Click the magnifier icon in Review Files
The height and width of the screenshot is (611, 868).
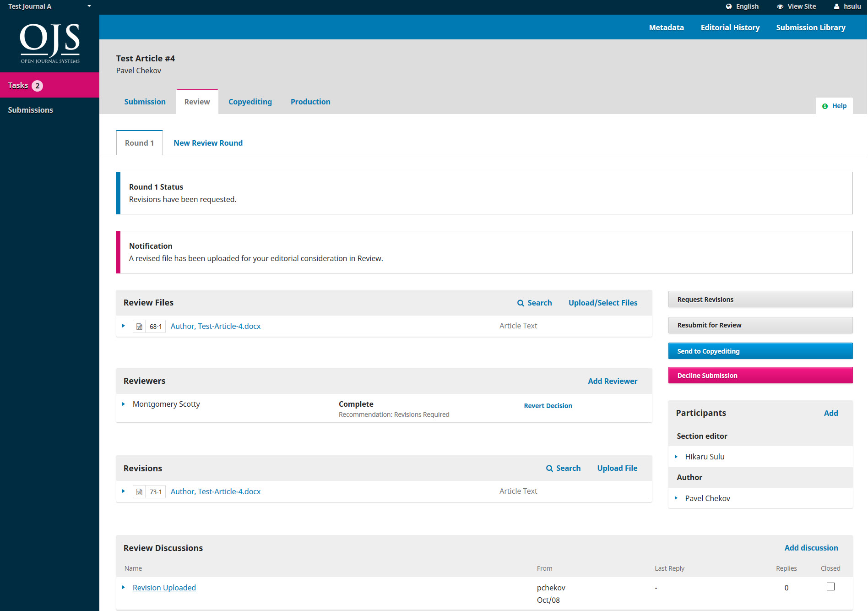521,303
